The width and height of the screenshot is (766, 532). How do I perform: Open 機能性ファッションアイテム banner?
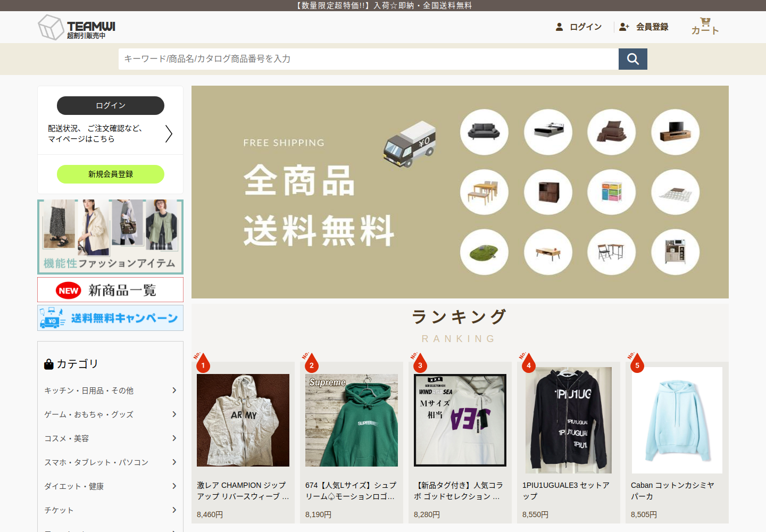111,237
